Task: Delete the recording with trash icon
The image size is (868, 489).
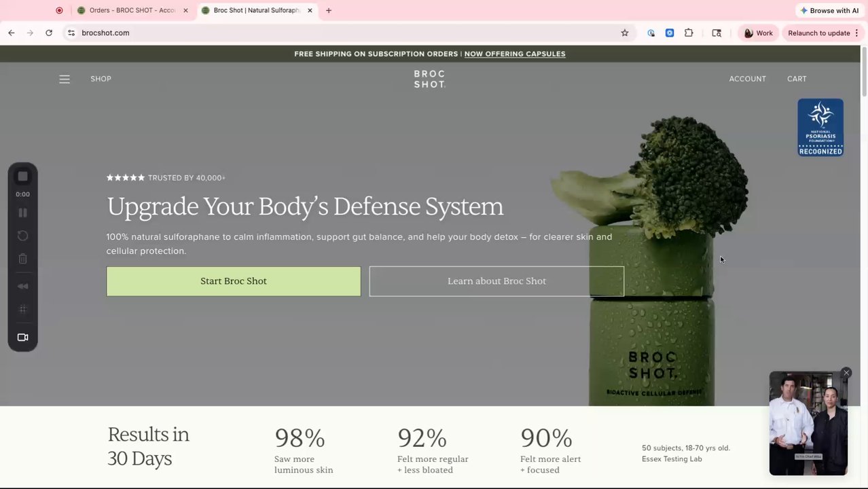Action: 22,259
